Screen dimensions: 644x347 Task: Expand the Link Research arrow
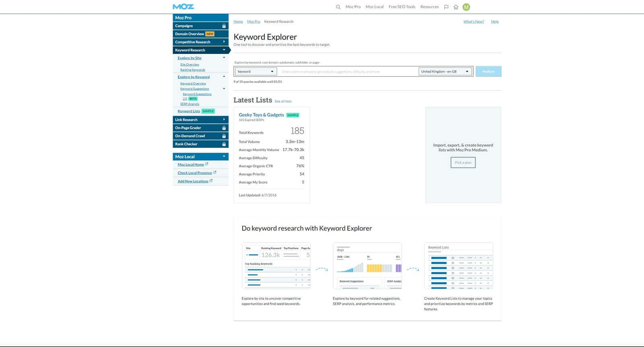click(224, 119)
